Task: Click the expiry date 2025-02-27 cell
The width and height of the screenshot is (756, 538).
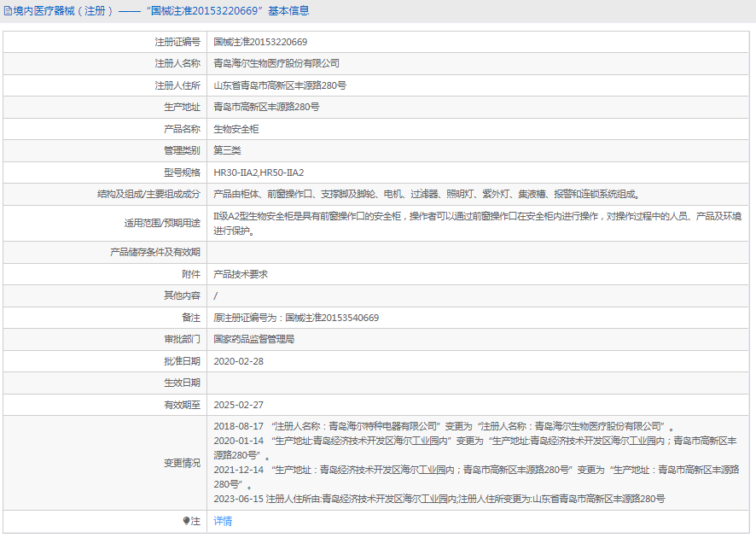Action: point(239,404)
